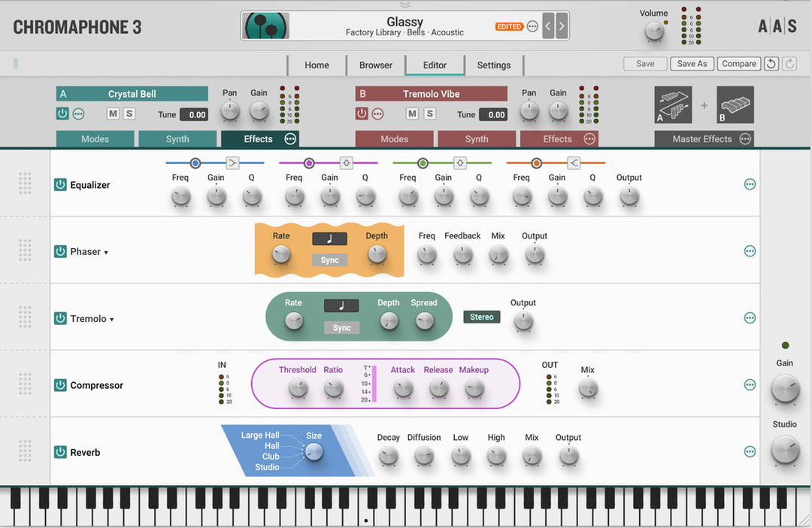Click the Phaser quarter-note sync rate display
812x528 pixels.
click(x=329, y=239)
